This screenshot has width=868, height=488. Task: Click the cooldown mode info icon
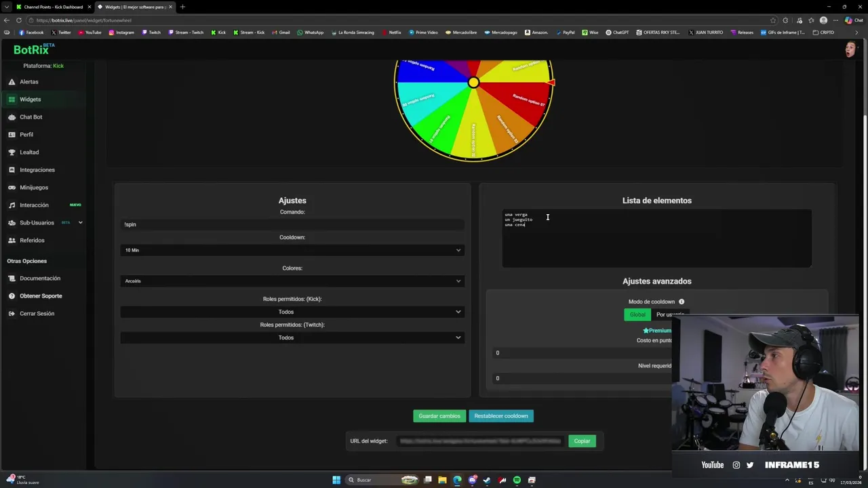click(682, 302)
